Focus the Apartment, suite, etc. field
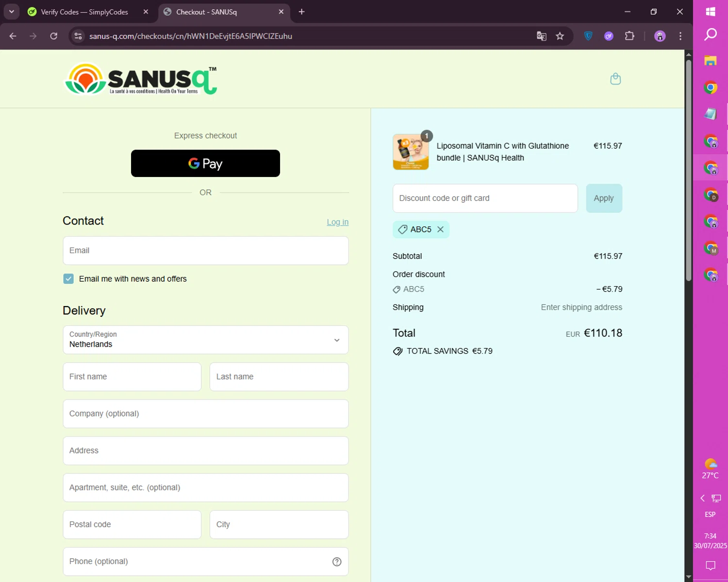728x582 pixels. click(206, 487)
